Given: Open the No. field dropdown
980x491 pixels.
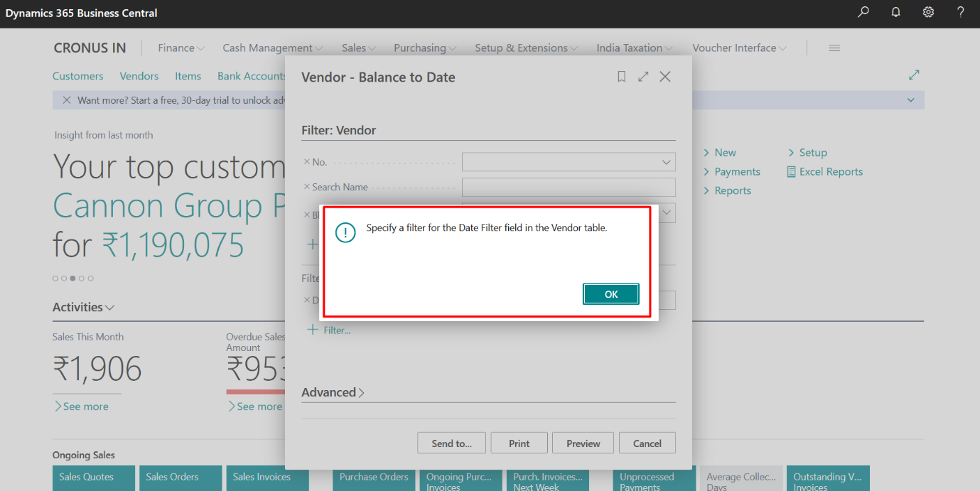Looking at the screenshot, I should (x=666, y=161).
